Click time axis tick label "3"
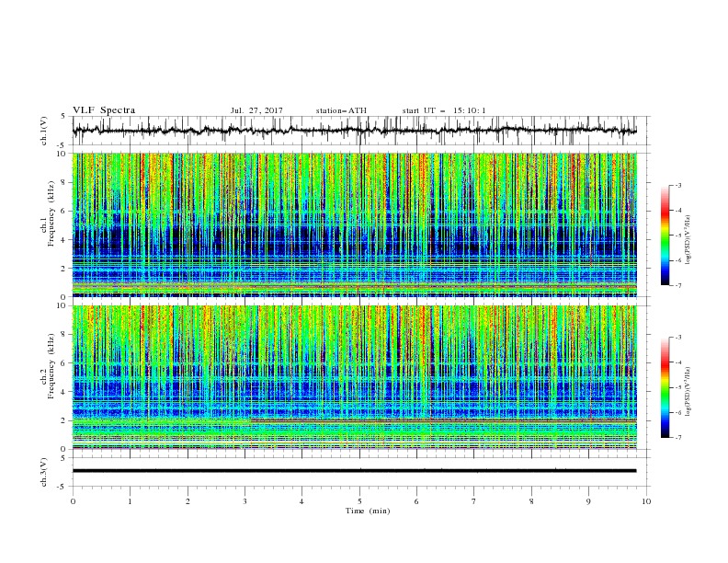Viewport: 728px width, 563px height. (245, 501)
